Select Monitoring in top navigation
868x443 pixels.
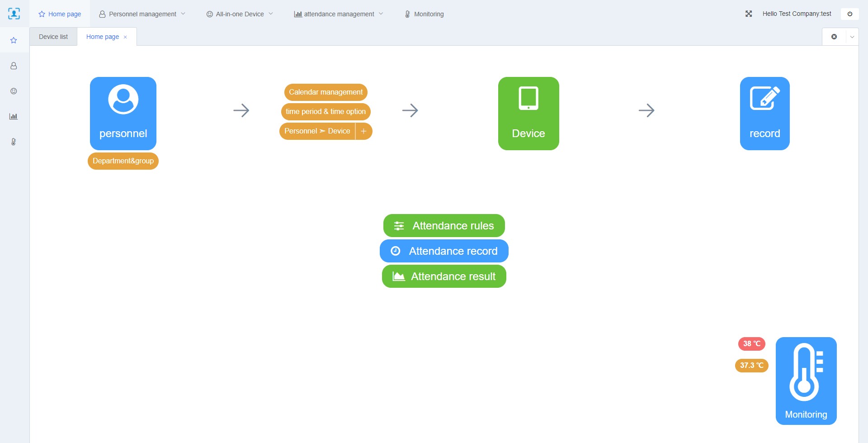coord(424,14)
